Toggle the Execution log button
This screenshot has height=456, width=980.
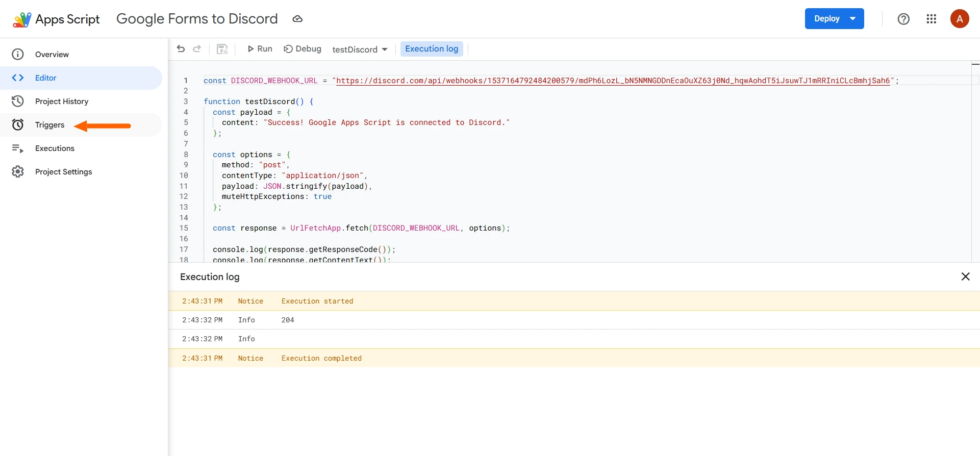point(432,49)
